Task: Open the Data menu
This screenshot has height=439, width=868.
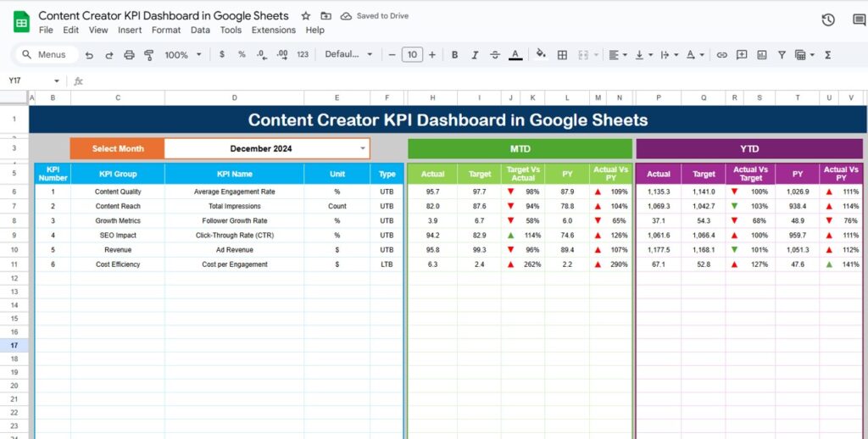Action: click(200, 30)
